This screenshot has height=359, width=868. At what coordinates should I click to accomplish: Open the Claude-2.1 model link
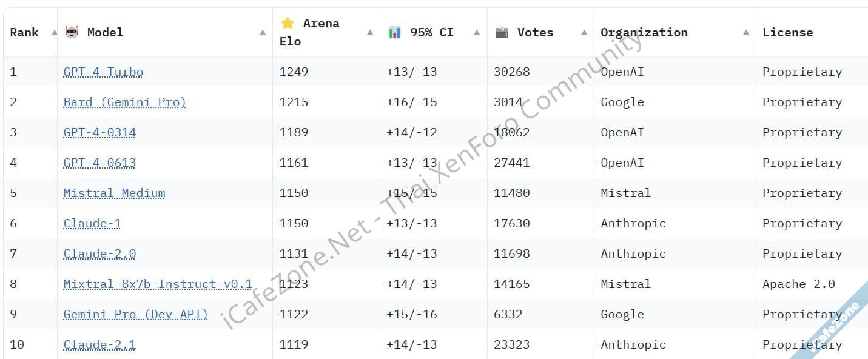pyautogui.click(x=99, y=344)
